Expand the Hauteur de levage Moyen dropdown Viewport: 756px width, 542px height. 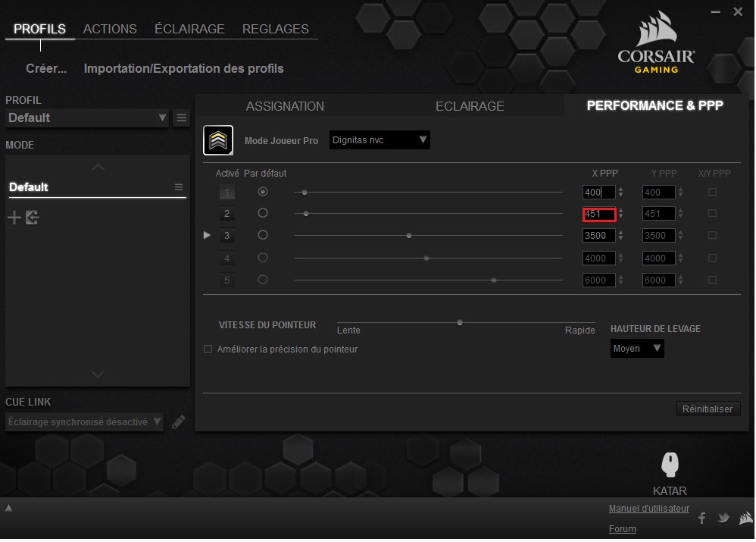(637, 349)
